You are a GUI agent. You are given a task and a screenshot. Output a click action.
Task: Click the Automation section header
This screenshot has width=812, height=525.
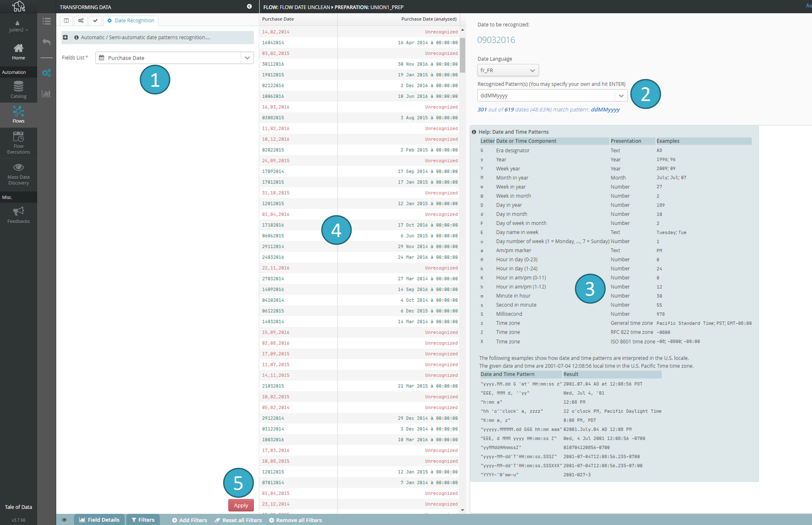pyautogui.click(x=18, y=72)
